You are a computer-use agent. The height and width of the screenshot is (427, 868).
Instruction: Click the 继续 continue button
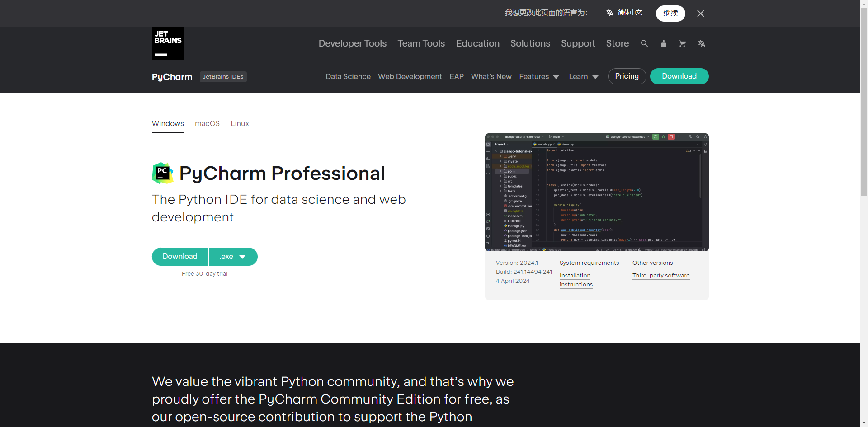pos(670,13)
